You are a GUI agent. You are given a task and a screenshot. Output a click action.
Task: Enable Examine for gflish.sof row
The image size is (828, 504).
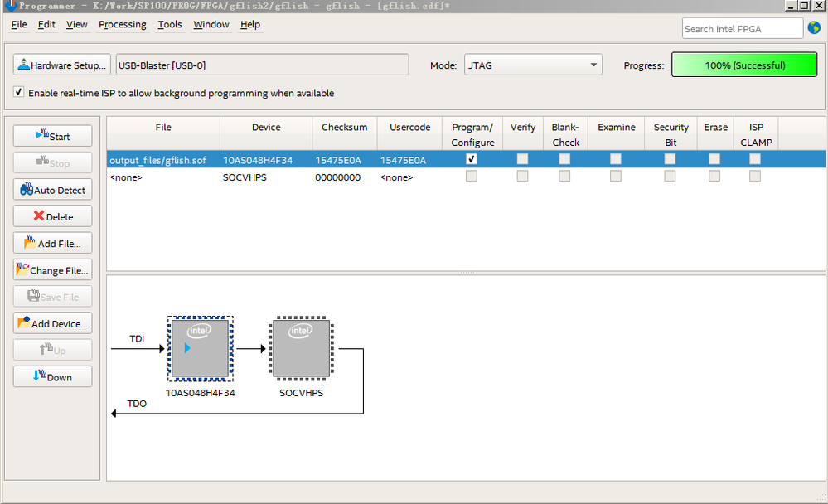[616, 159]
